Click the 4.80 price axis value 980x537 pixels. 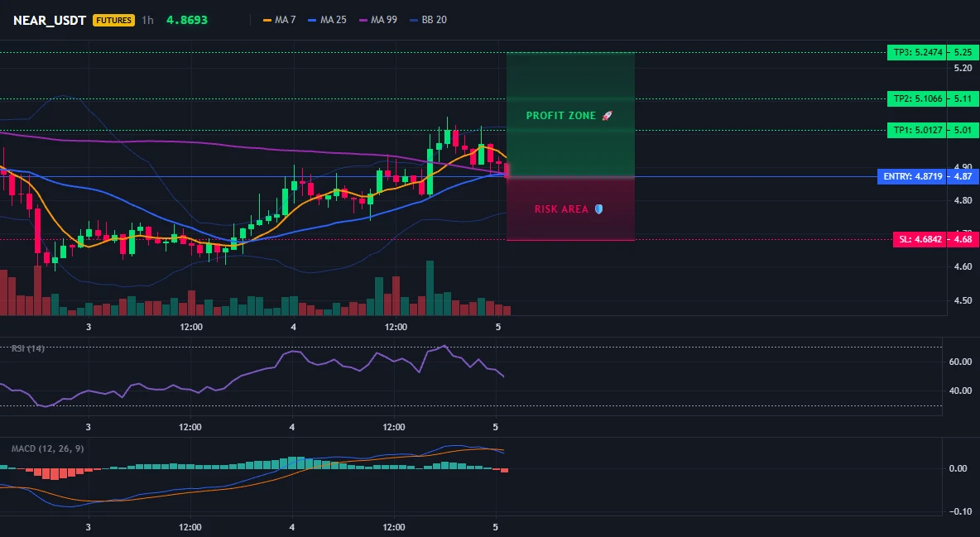[963, 201]
